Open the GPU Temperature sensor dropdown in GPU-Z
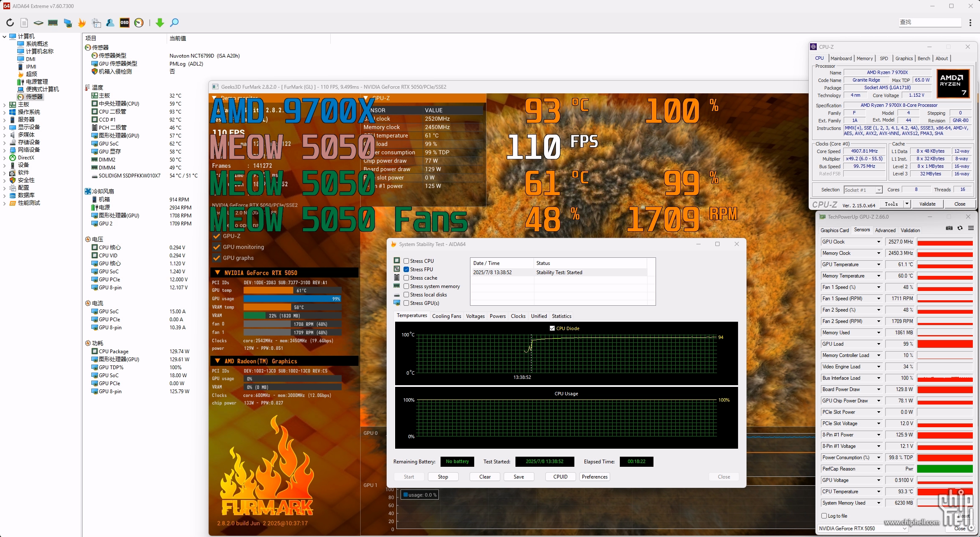The width and height of the screenshot is (980, 537). [879, 265]
